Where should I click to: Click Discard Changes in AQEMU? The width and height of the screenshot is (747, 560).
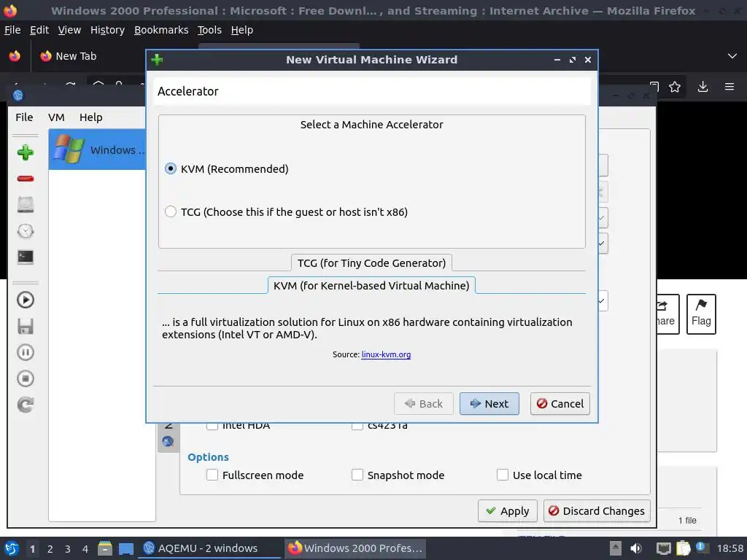pyautogui.click(x=597, y=511)
